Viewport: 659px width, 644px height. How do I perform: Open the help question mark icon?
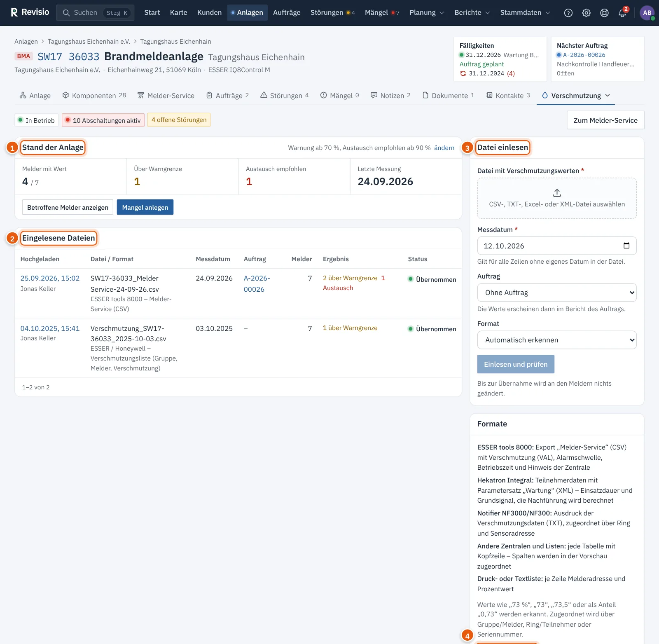click(x=568, y=13)
